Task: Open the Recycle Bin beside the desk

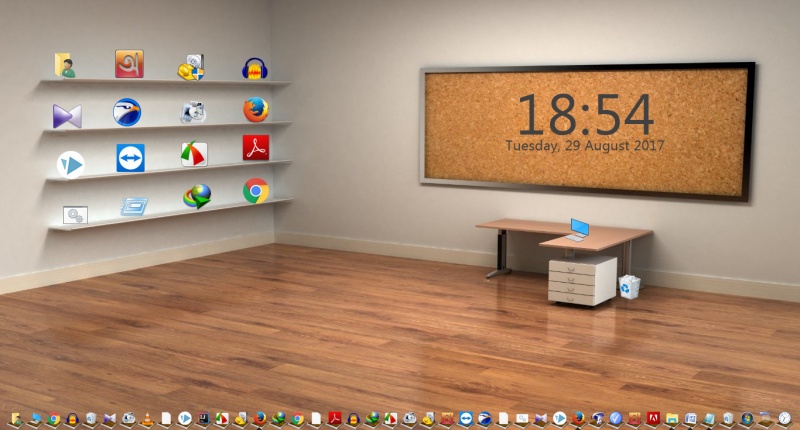Action: [x=630, y=287]
